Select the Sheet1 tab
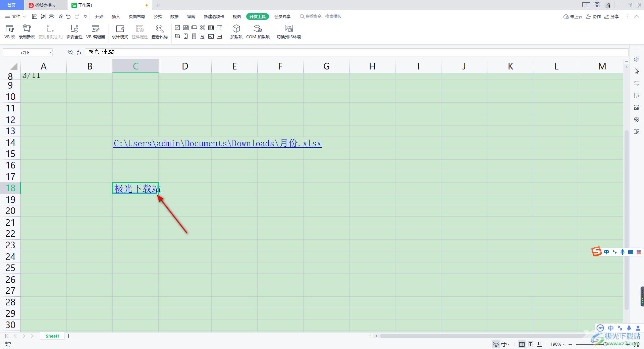The height and width of the screenshot is (349, 644). (x=53, y=336)
